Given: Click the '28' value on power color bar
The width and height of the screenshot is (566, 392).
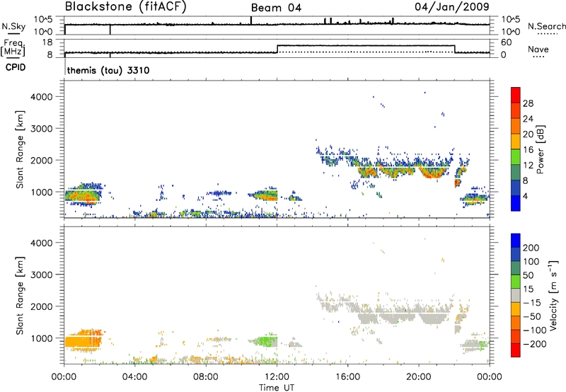Looking at the screenshot, I should [528, 103].
